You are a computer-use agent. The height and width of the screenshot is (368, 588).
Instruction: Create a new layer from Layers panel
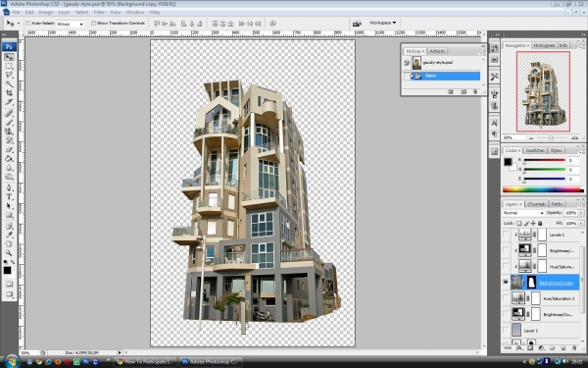pos(563,348)
